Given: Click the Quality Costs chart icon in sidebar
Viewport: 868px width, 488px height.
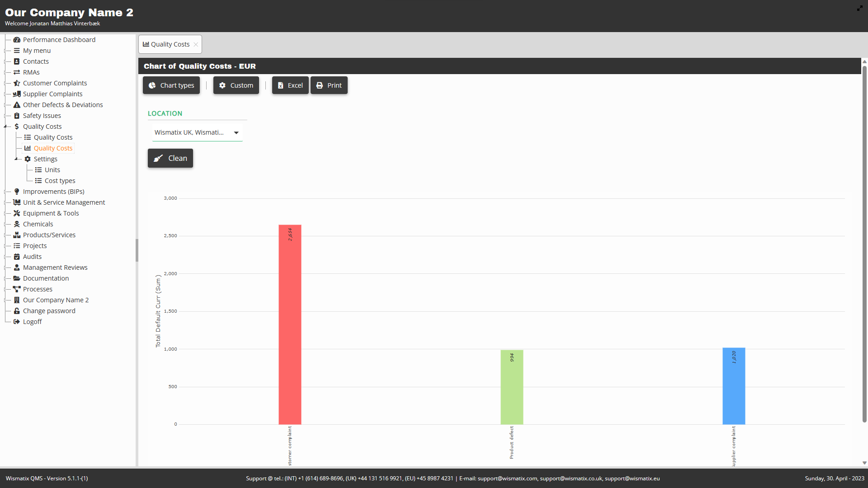Looking at the screenshot, I should click(x=28, y=148).
